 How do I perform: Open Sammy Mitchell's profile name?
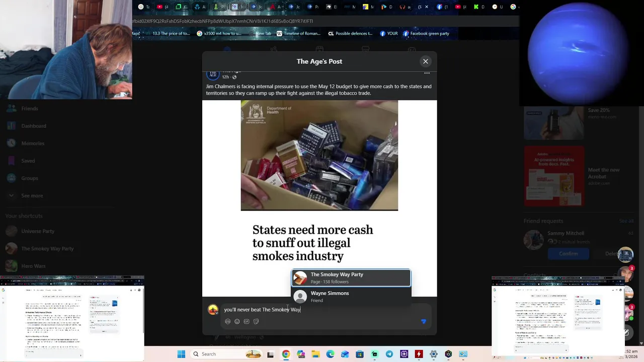(x=566, y=233)
